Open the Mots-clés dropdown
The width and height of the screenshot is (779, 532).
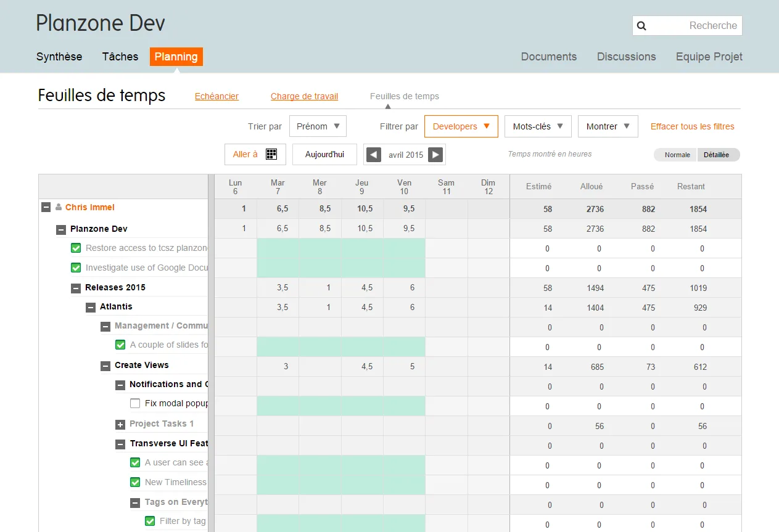tap(538, 126)
